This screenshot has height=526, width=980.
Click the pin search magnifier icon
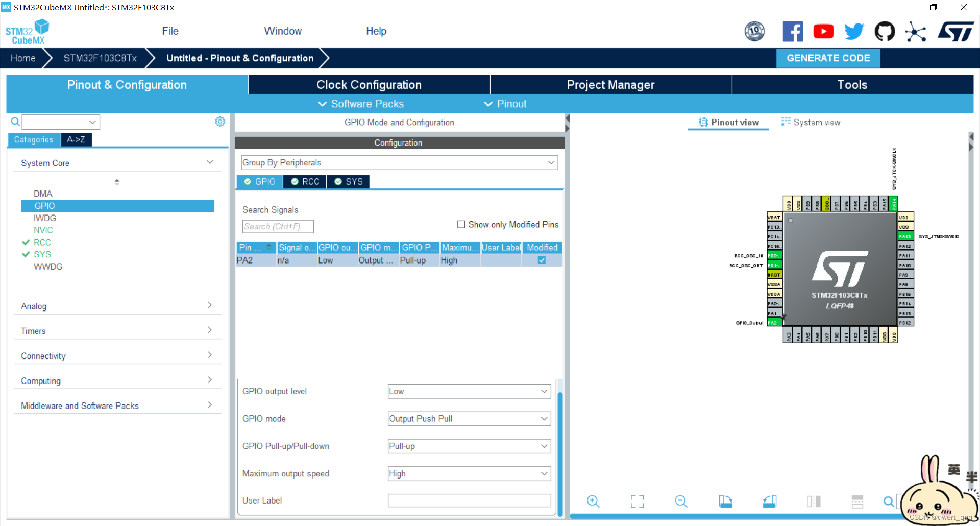(x=889, y=501)
